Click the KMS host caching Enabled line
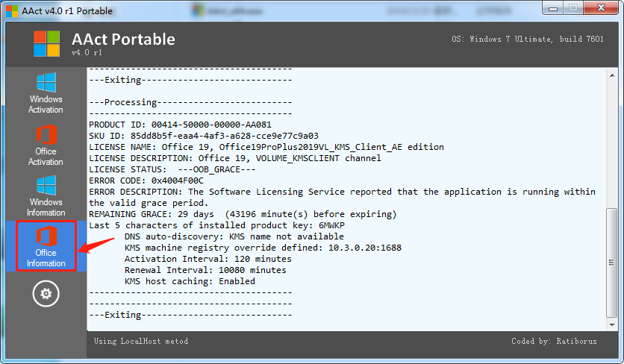The height and width of the screenshot is (364, 624). click(x=190, y=281)
